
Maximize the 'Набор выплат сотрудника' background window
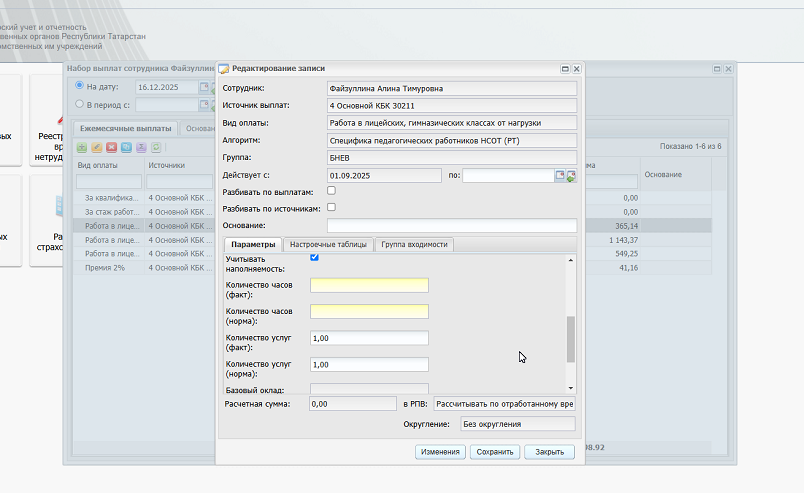(717, 69)
